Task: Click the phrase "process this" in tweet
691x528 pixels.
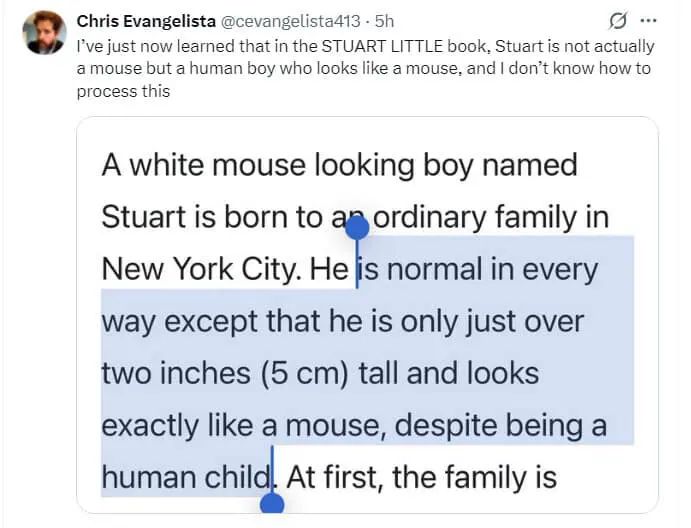Action: click(x=122, y=91)
